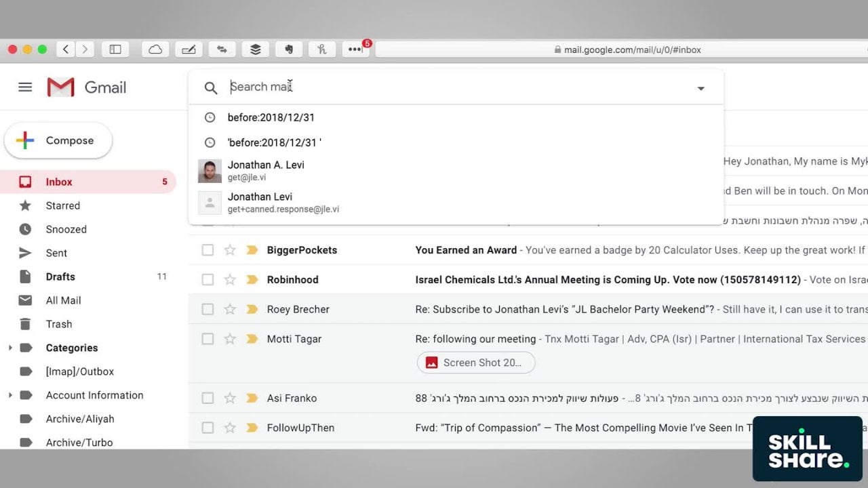Tick the checkbox for Roey Brecher email
The height and width of the screenshot is (488, 868).
coord(208,310)
